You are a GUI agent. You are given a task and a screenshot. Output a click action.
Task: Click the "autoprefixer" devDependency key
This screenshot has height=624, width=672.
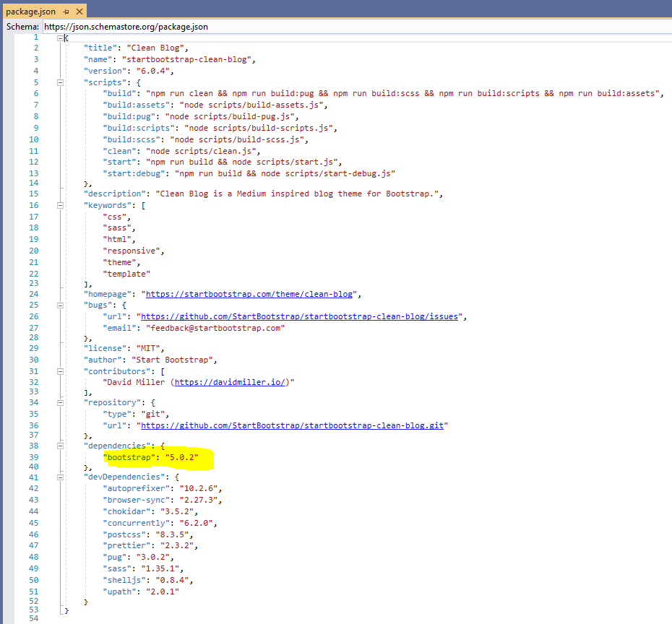point(137,489)
